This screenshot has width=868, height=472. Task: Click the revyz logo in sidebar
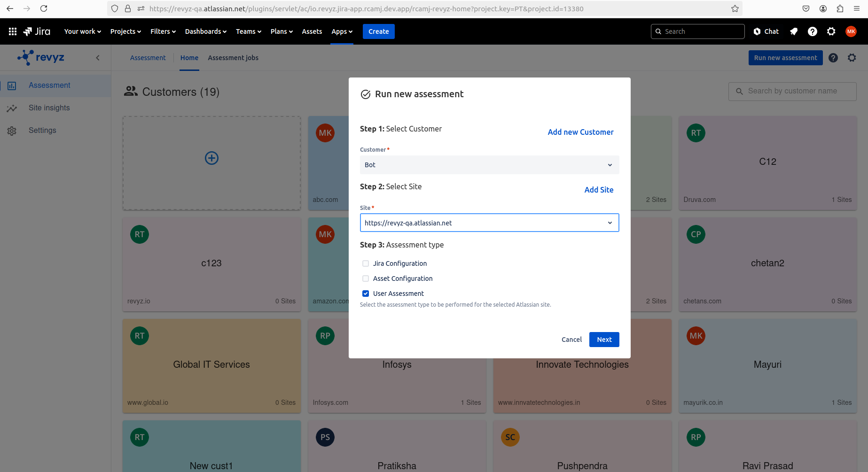(x=41, y=57)
